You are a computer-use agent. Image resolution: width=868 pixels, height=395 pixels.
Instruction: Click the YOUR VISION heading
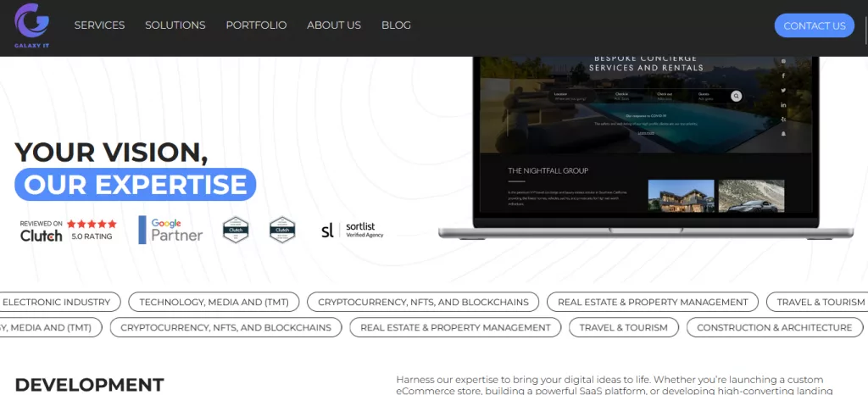(111, 153)
